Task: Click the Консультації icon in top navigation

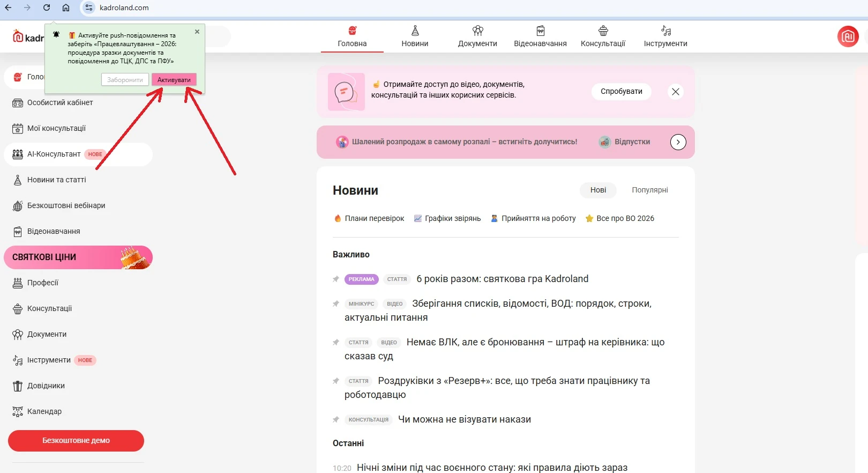Action: pyautogui.click(x=603, y=31)
